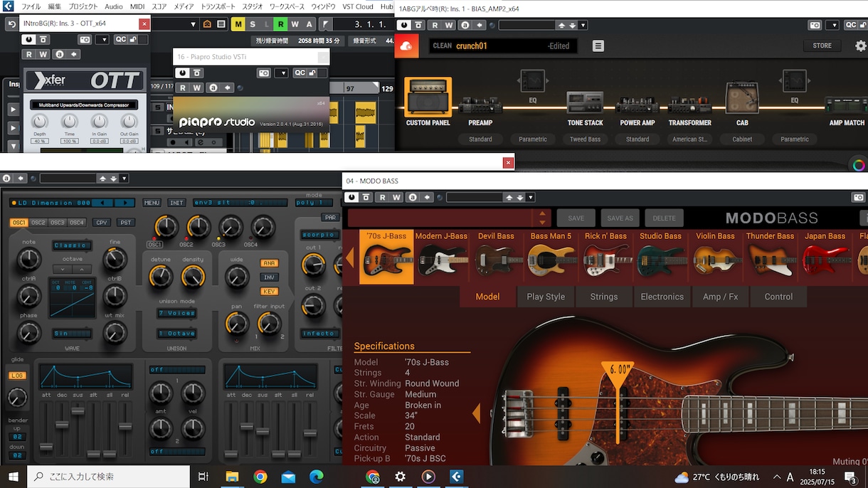Click the snapshot camera icon in OTT window

click(x=85, y=40)
